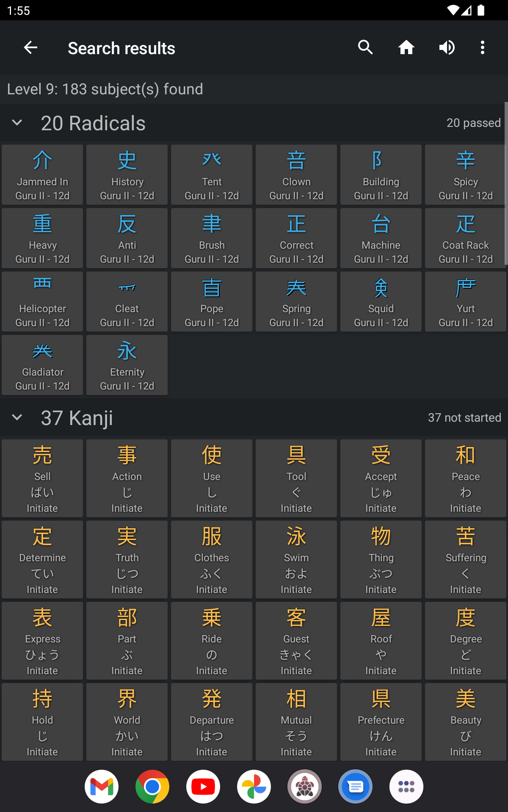Open the Messages chat icon

point(356,787)
